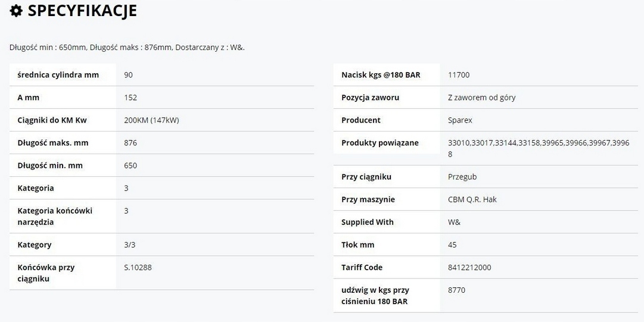Viewport: 644px width, 322px height.
Task: Click the Kategoria końcówki narzędzia label
Action: pyautogui.click(x=55, y=216)
